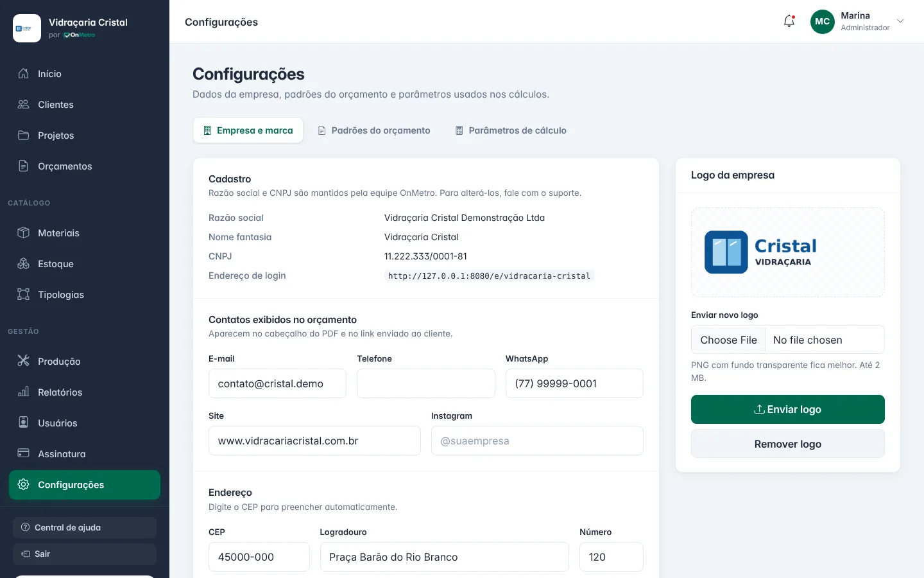Click the CEP input field
The width and height of the screenshot is (924, 578).
point(259,557)
